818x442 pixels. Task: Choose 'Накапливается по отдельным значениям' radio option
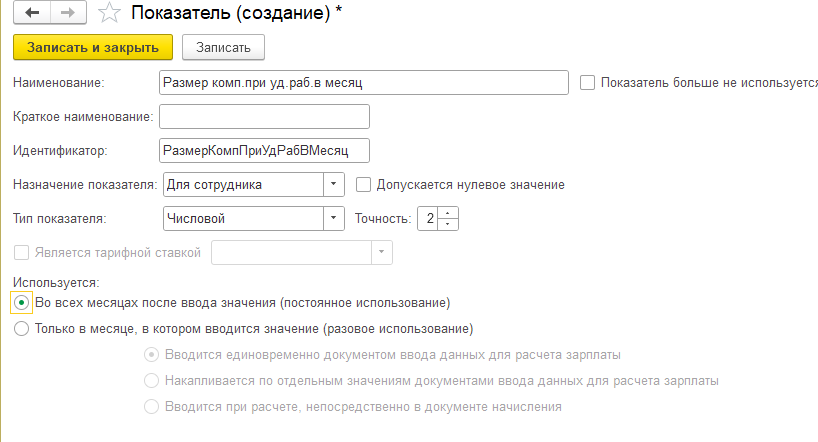click(152, 381)
